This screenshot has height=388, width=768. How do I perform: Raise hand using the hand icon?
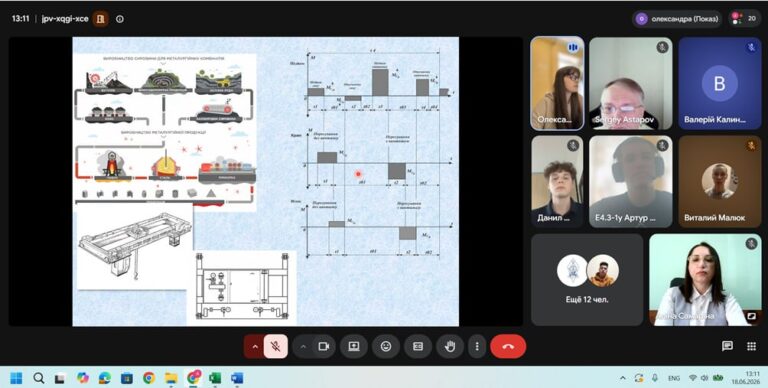pos(450,346)
